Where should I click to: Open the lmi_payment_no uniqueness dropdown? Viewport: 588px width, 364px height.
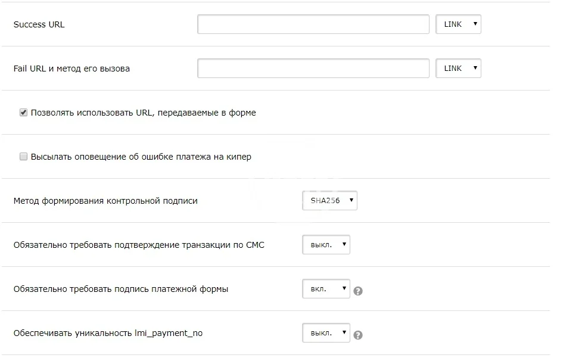[326, 333]
